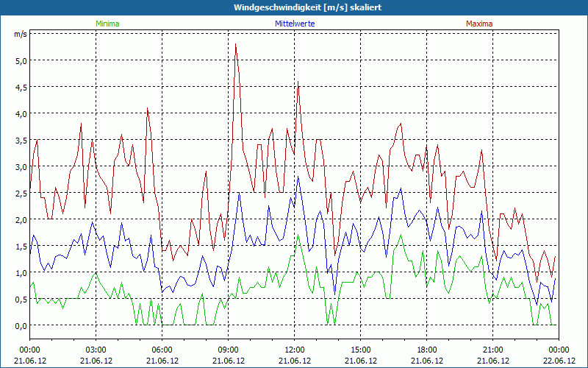The image size is (588, 368).
Task: Click the 0,5 y-axis value
Action: pyautogui.click(x=21, y=299)
